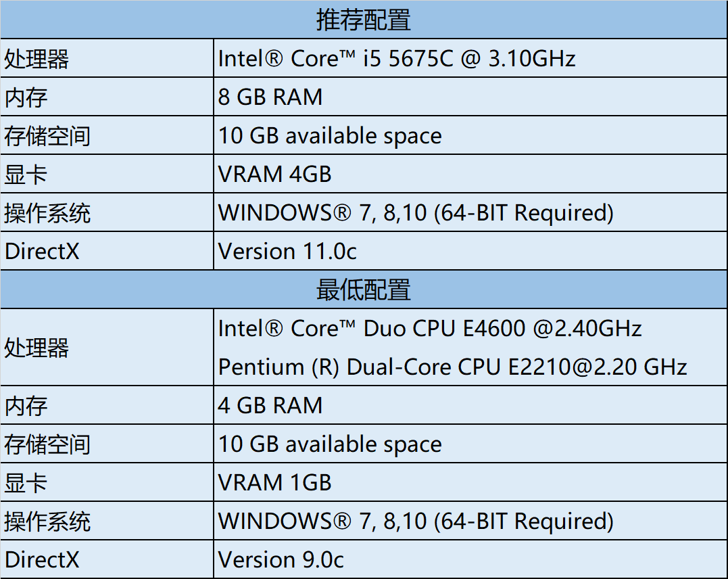Image resolution: width=728 pixels, height=579 pixels.
Task: Click the 最低配置 section header
Action: tap(364, 289)
